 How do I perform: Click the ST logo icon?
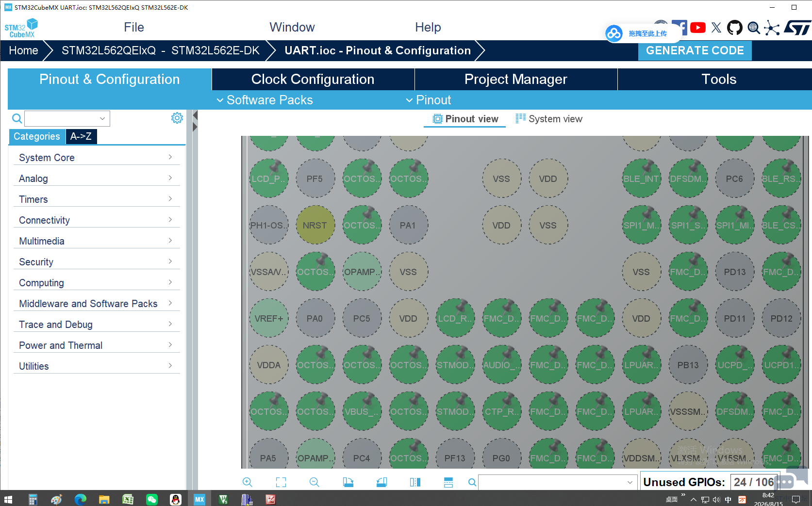pos(798,28)
